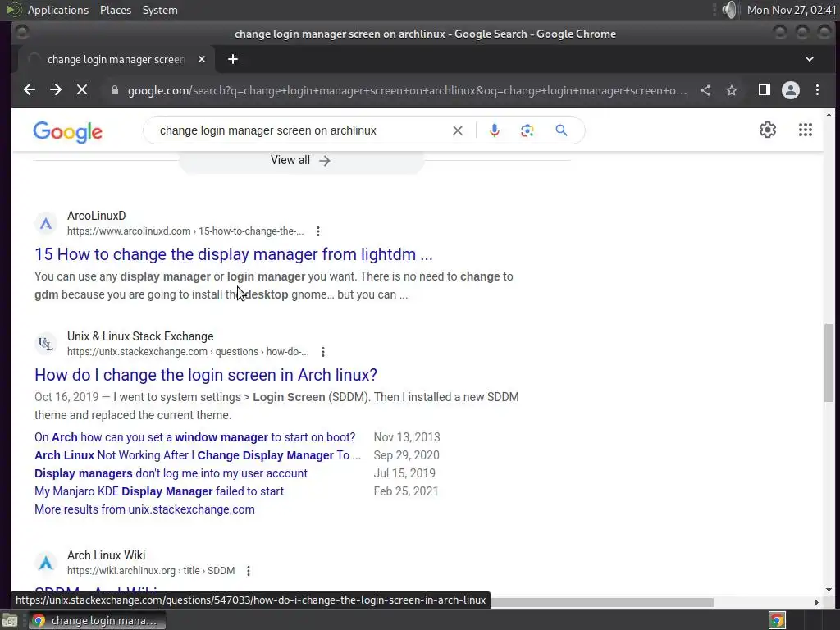Open 'My Manjaro KDE Display Manager failed' link
Viewport: 840px width, 630px height.
[159, 491]
